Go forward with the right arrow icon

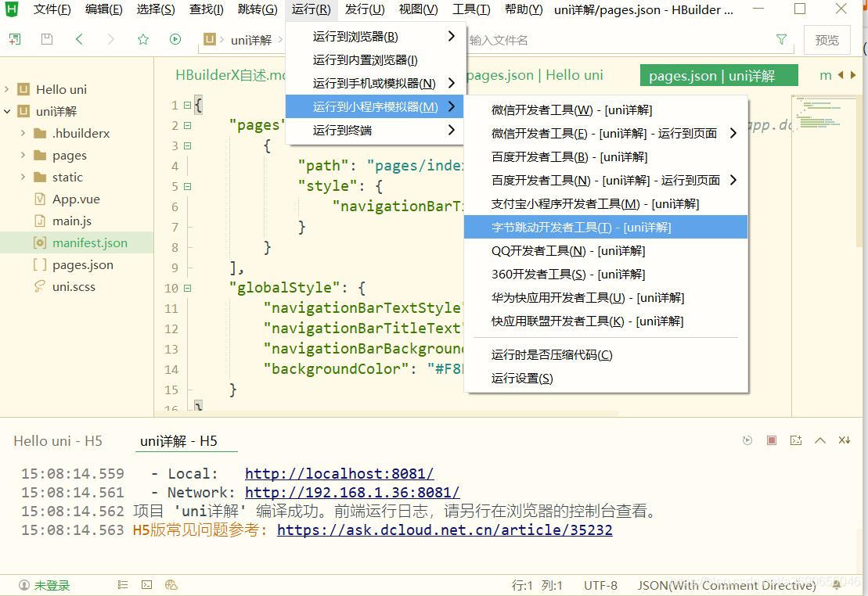click(110, 39)
